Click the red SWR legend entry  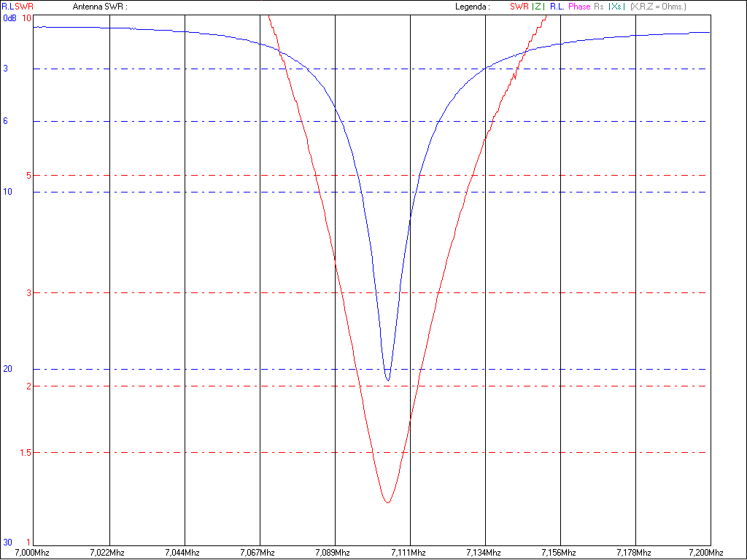click(x=519, y=7)
